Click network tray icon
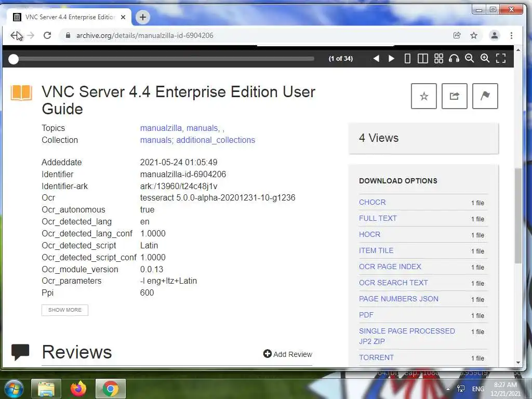This screenshot has height=399, width=532. (461, 389)
